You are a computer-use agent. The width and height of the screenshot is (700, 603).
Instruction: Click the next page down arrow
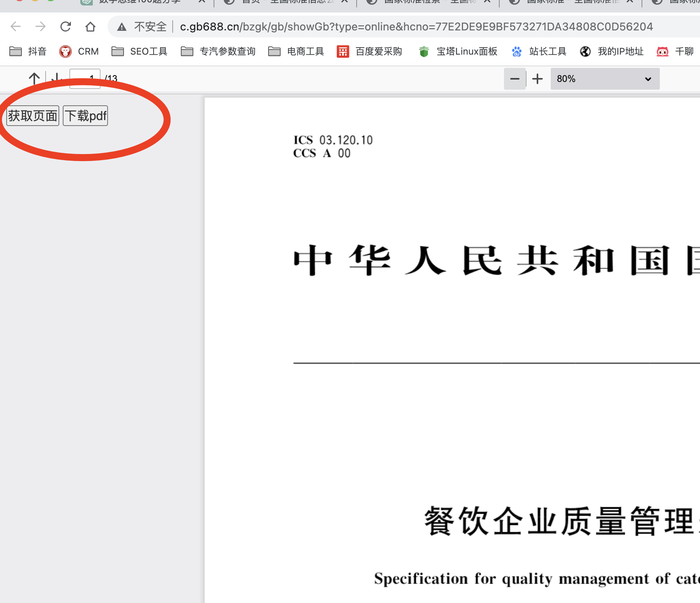coord(57,78)
